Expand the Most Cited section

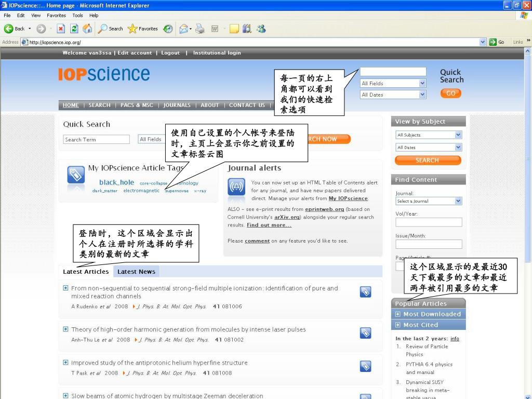(397, 325)
